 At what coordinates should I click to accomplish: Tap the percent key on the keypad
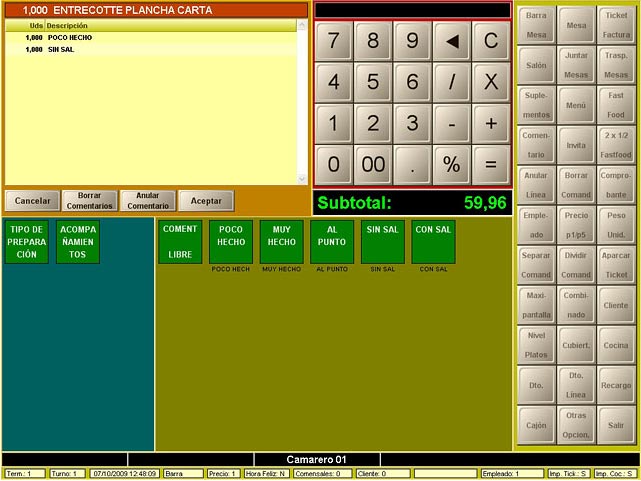(x=452, y=164)
